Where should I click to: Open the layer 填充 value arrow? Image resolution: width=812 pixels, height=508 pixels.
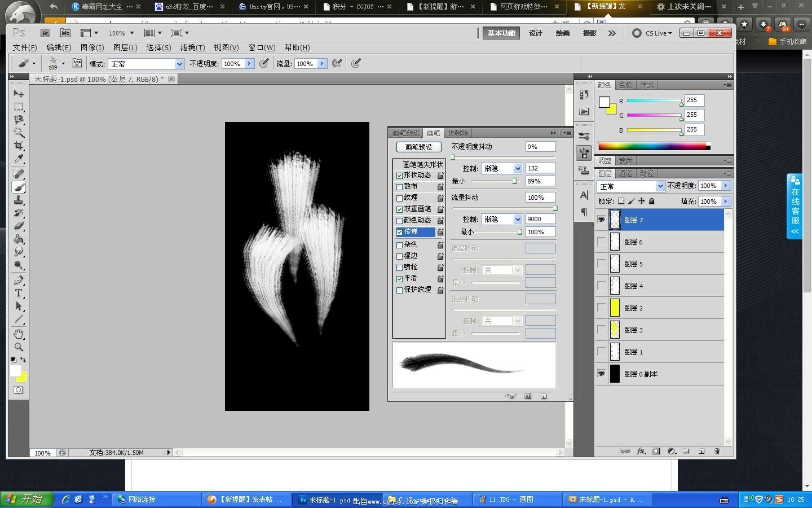click(x=726, y=201)
